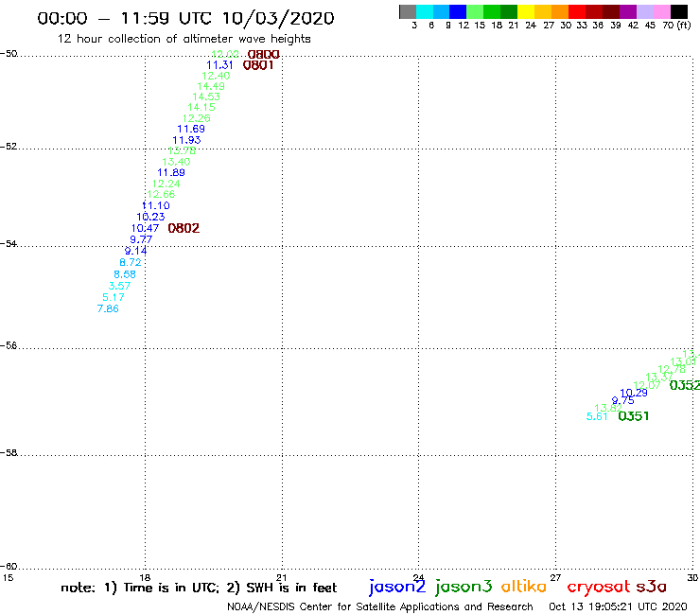Click the 8.72 wave height reading

pos(131,262)
